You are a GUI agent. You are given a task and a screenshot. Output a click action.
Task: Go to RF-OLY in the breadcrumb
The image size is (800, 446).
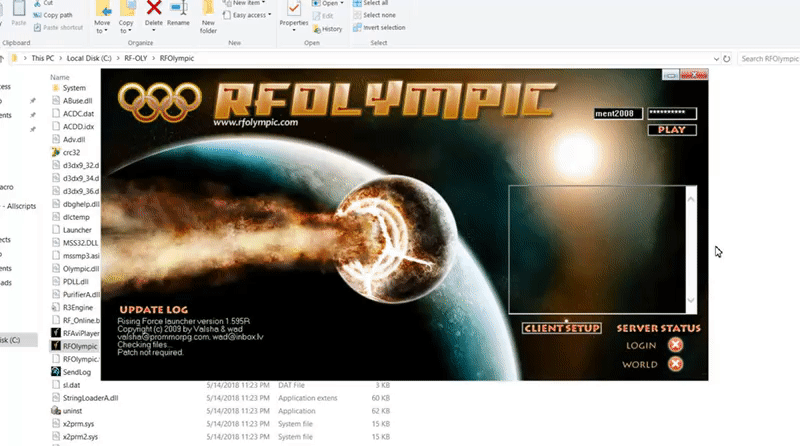coord(136,58)
